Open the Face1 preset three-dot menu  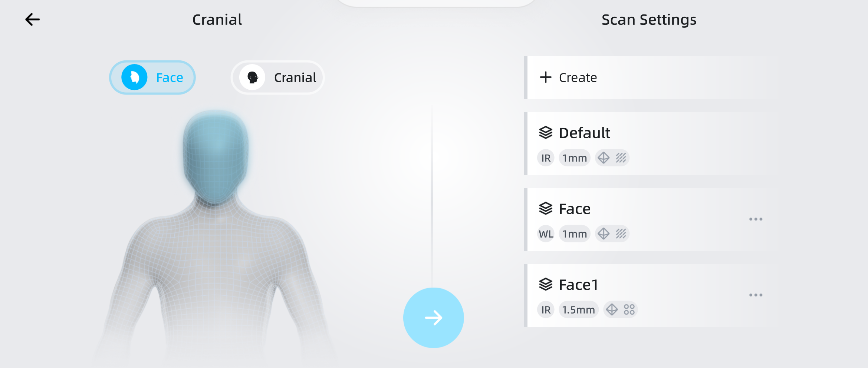click(756, 295)
